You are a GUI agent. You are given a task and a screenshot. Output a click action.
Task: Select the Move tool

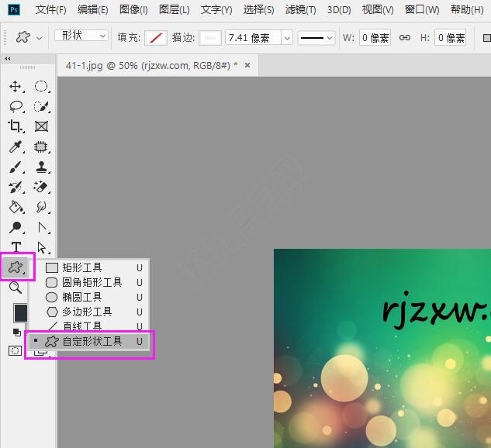point(16,87)
